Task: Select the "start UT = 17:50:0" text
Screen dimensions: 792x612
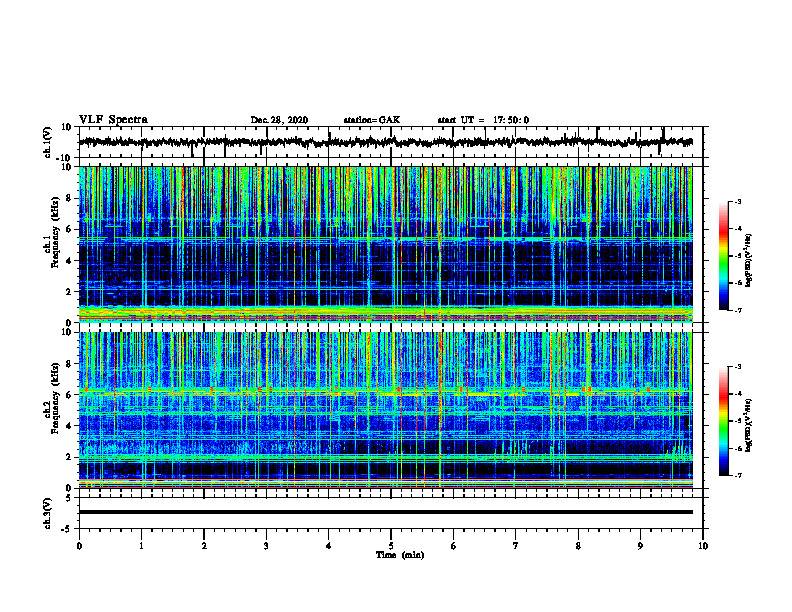Action: (x=483, y=120)
